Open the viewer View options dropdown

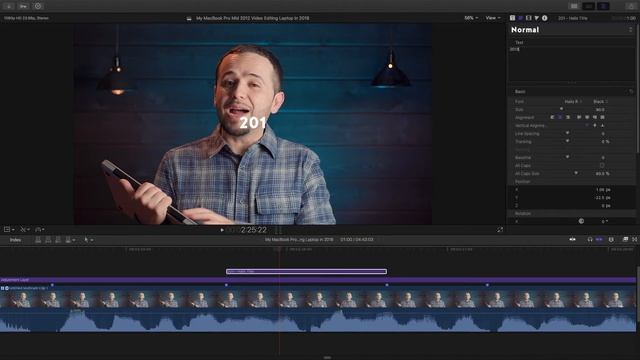pyautogui.click(x=493, y=18)
